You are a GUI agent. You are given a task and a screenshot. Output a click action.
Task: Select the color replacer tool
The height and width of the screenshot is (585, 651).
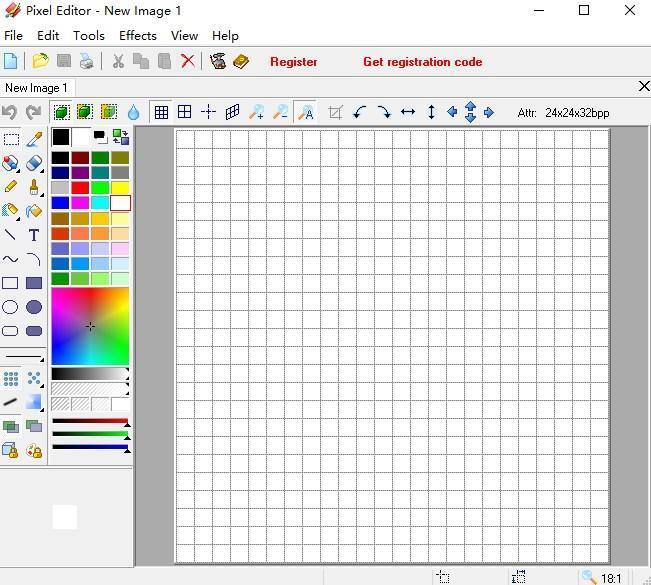pyautogui.click(x=10, y=163)
